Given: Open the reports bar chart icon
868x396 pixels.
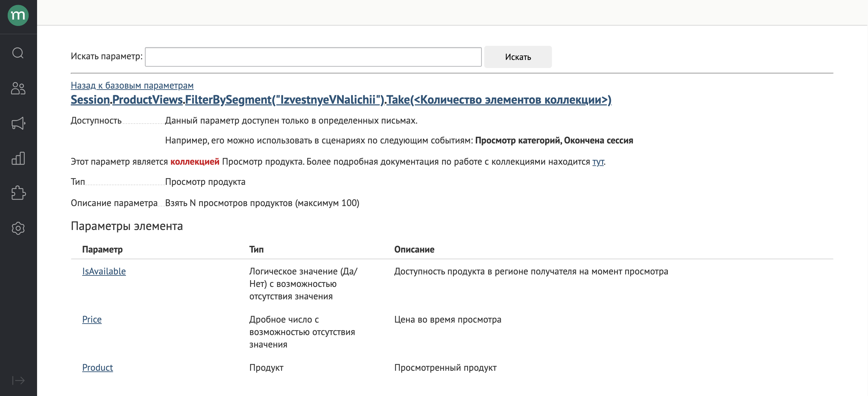Looking at the screenshot, I should pos(18,158).
